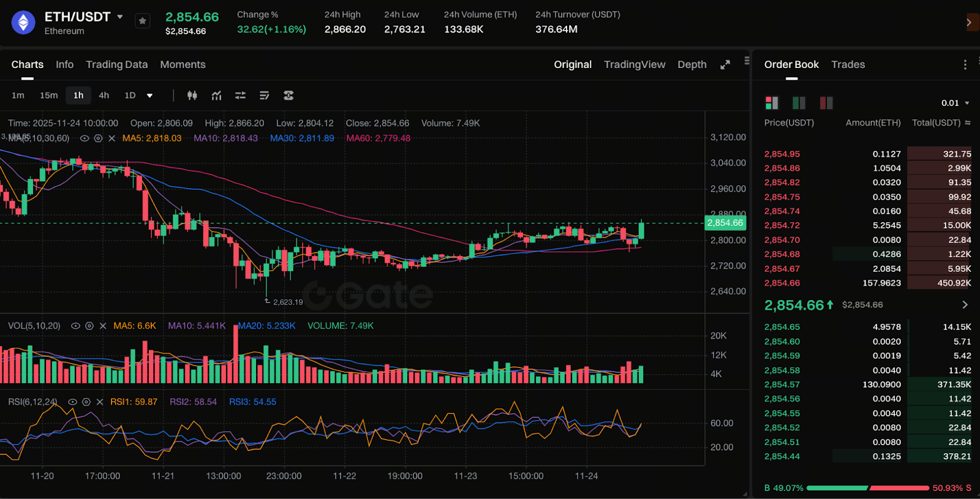The width and height of the screenshot is (980, 499).
Task: Select ask price 2,854.95 row
Action: pos(867,154)
